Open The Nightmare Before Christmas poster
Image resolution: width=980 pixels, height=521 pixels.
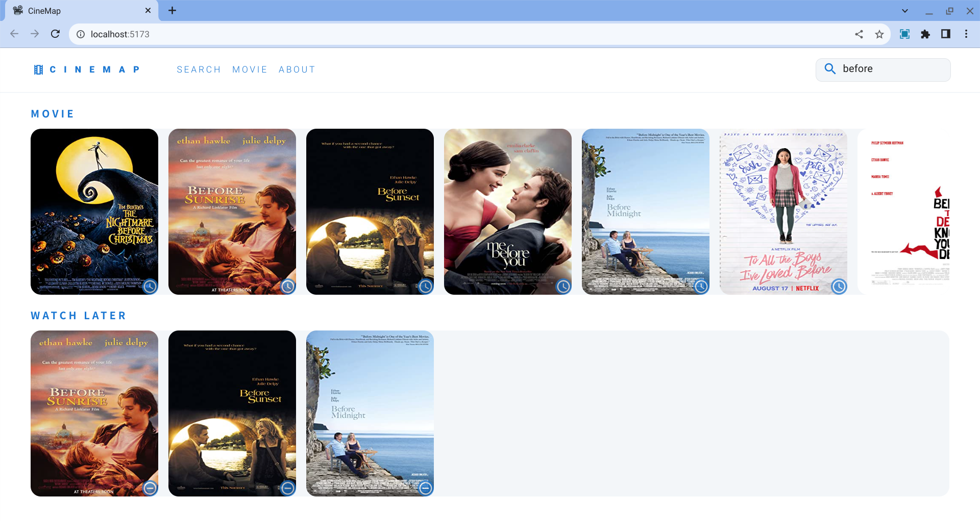point(94,211)
